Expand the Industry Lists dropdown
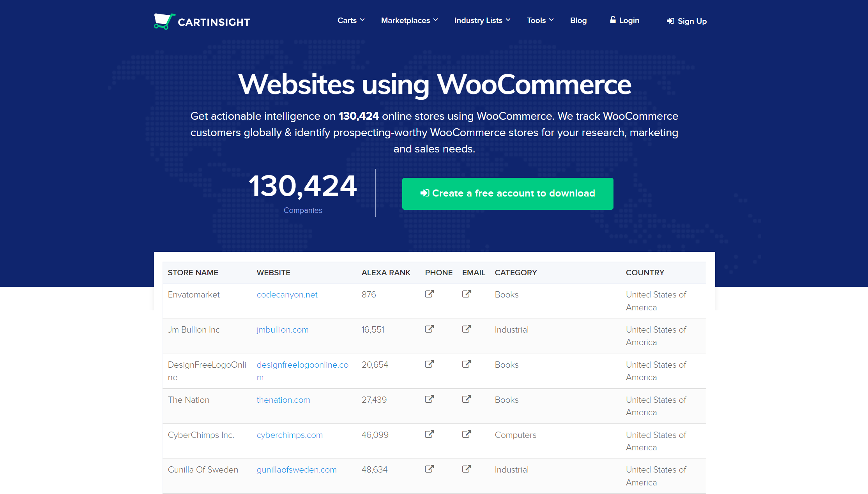Viewport: 868px width, 494px height. (482, 20)
